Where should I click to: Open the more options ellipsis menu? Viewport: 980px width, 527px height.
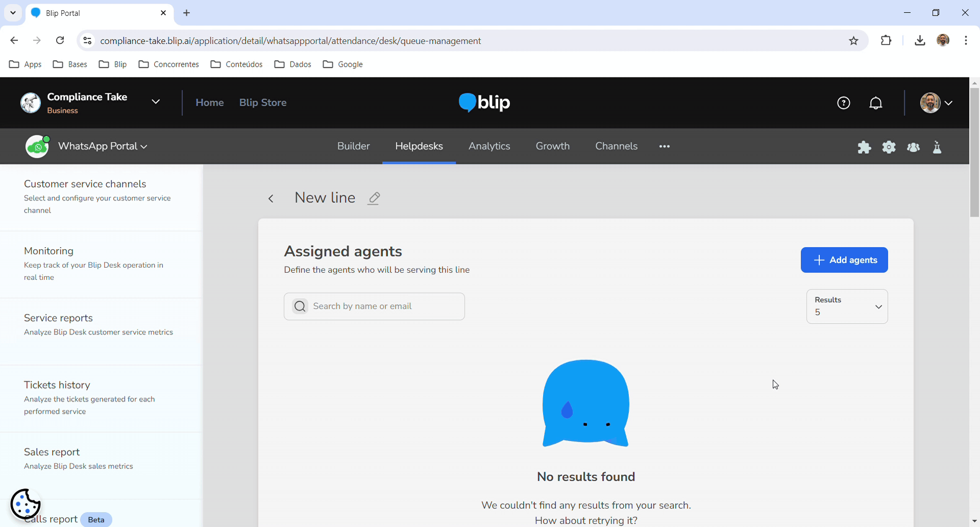(665, 147)
